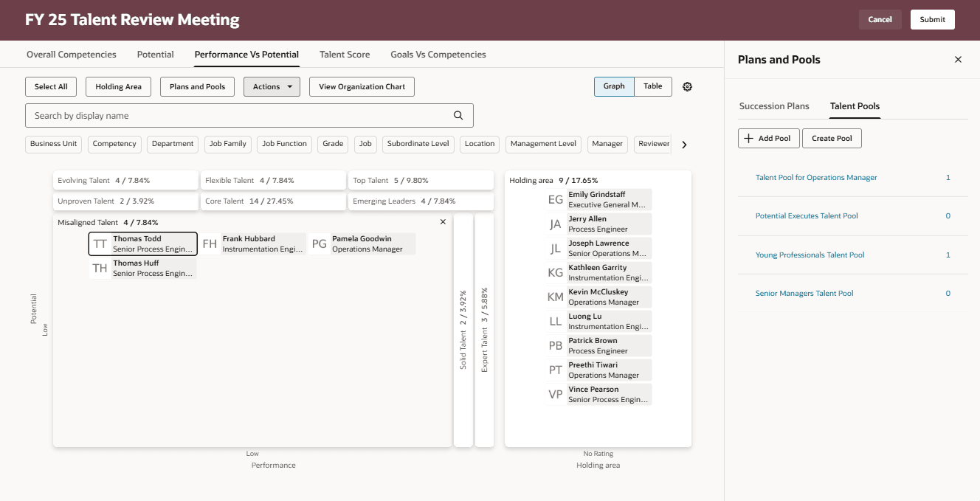Click the plus icon on Add Pool
This screenshot has height=501, width=980.
(x=749, y=138)
